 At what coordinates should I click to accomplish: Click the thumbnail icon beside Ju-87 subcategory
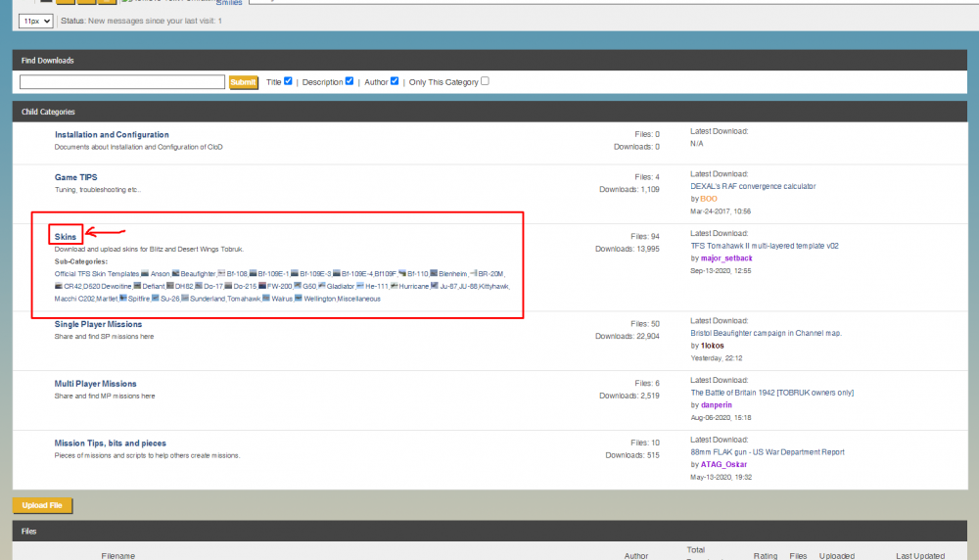tap(434, 286)
